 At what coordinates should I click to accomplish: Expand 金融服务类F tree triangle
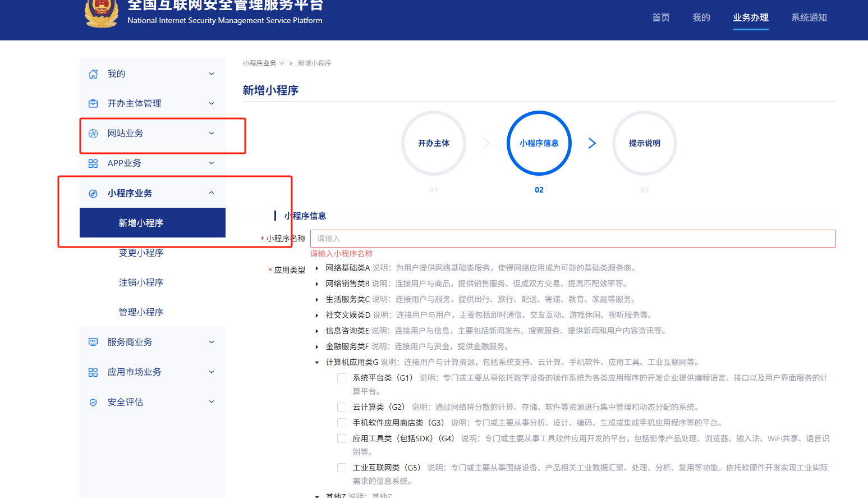317,347
